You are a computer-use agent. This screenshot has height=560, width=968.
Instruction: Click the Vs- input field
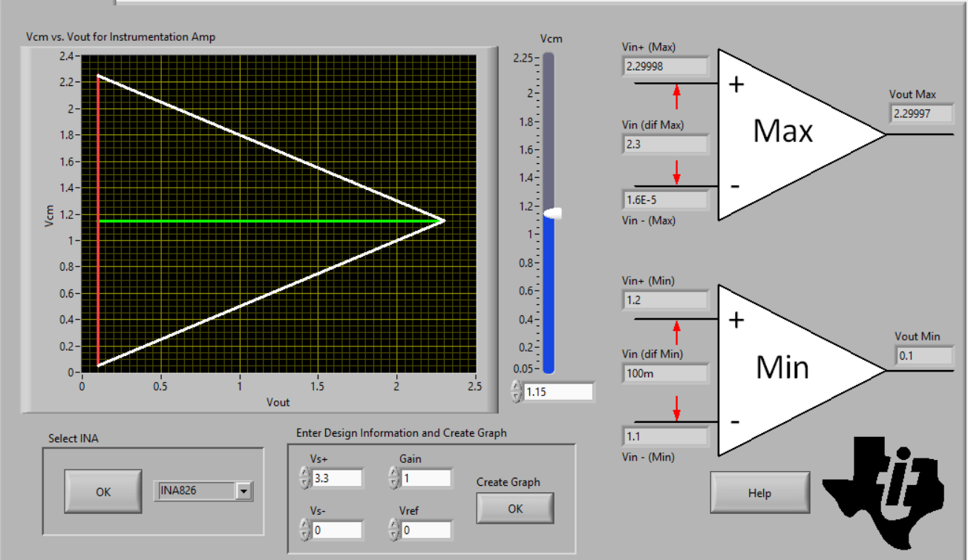(x=337, y=530)
